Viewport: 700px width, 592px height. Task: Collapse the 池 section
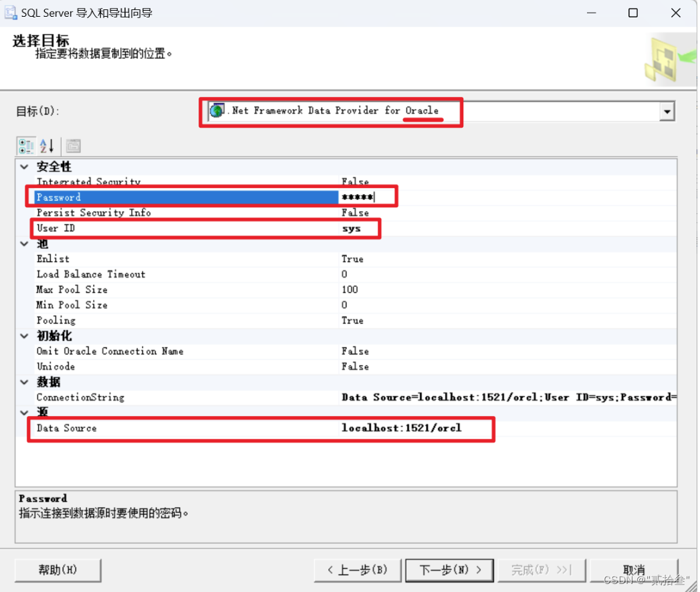(24, 243)
